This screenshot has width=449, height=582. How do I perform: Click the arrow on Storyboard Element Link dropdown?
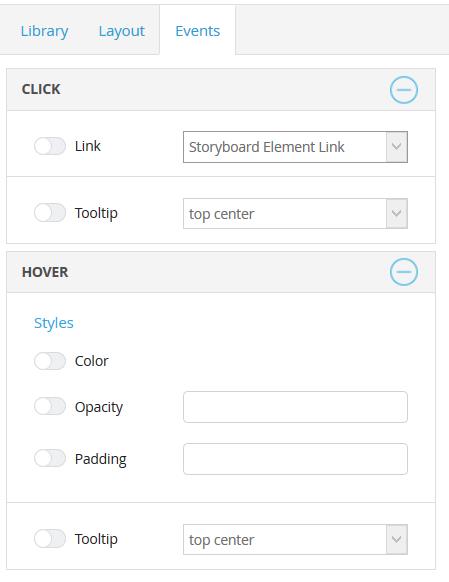point(396,147)
